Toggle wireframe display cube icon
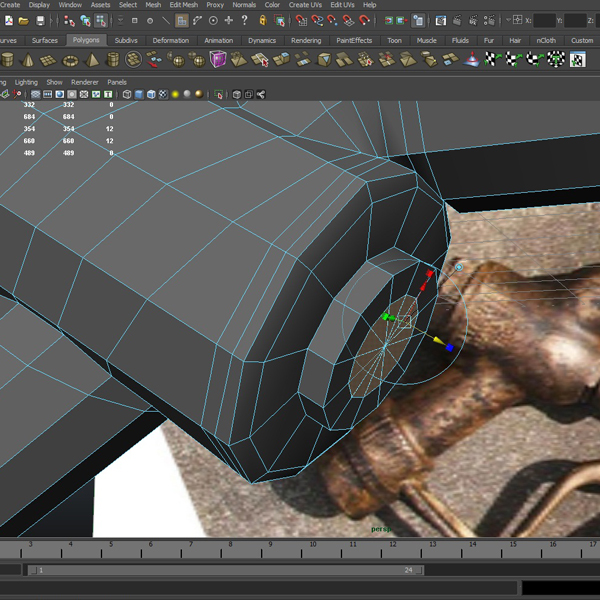600x600 pixels. click(127, 95)
